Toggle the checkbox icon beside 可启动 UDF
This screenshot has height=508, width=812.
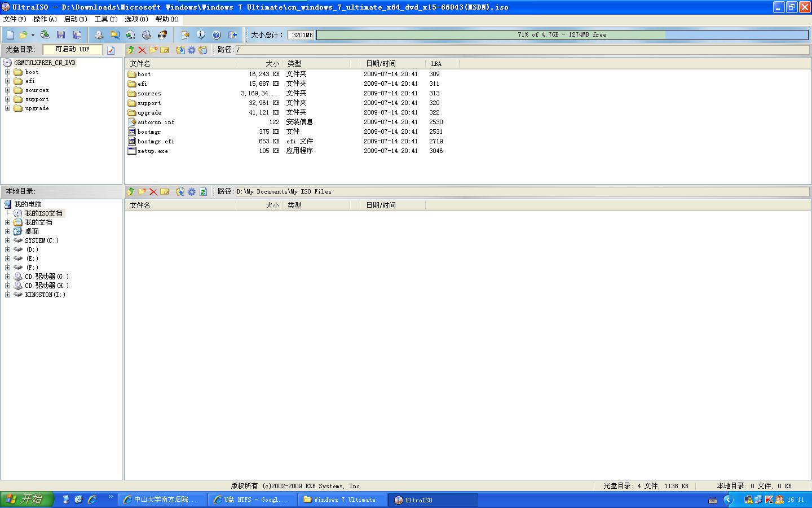pyautogui.click(x=111, y=50)
